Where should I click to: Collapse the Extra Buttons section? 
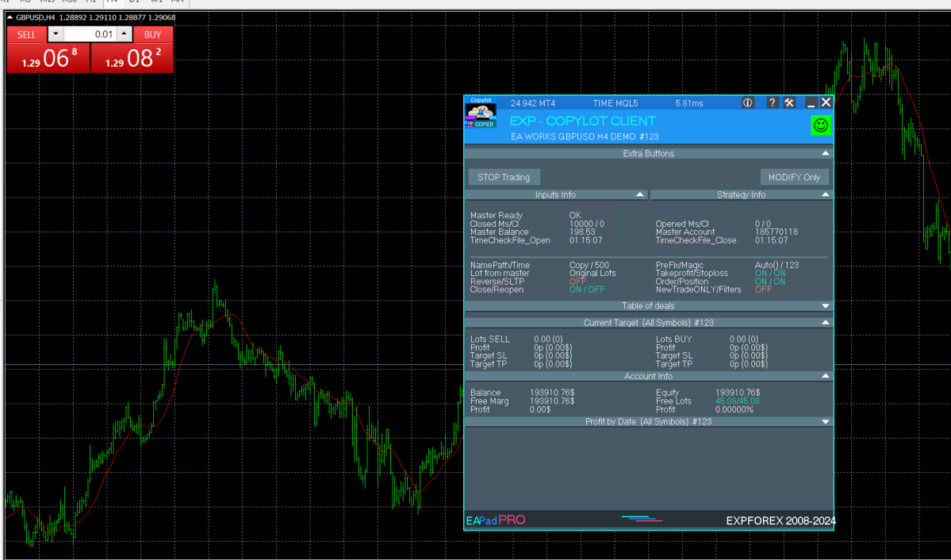pyautogui.click(x=826, y=154)
